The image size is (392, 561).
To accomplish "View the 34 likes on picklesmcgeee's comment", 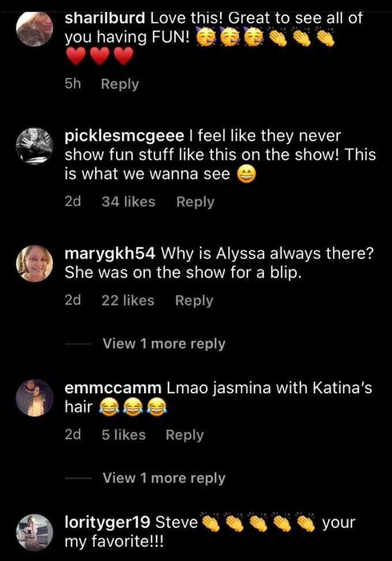I will tap(129, 202).
